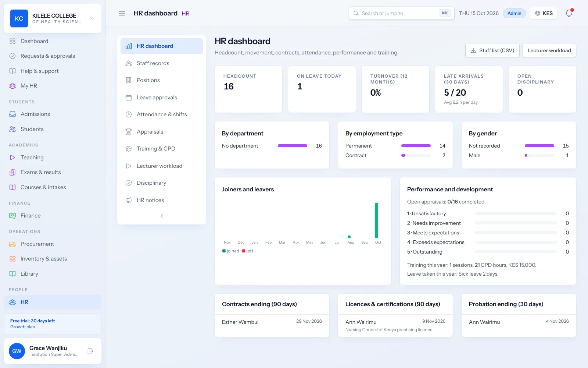The height and width of the screenshot is (368, 588).
Task: Click the Probation ending date 4 Nov 2026
Action: [557, 321]
